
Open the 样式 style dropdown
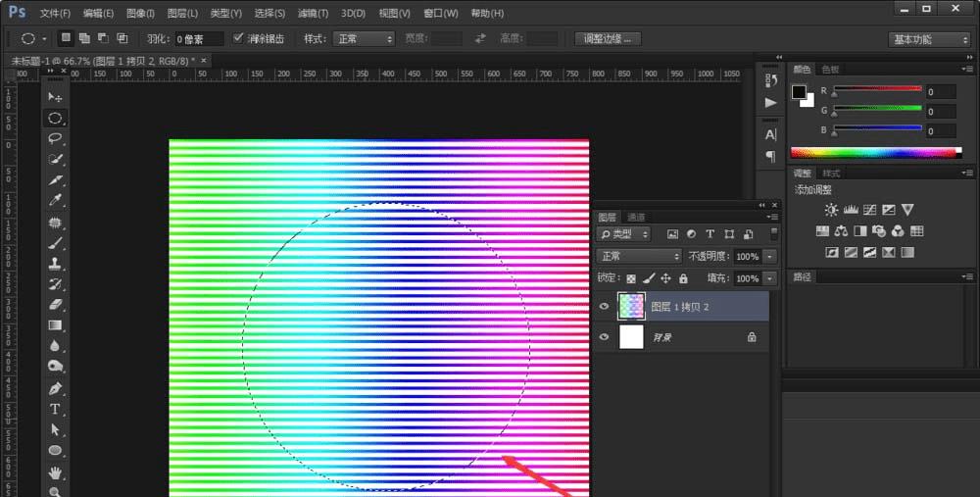(364, 39)
